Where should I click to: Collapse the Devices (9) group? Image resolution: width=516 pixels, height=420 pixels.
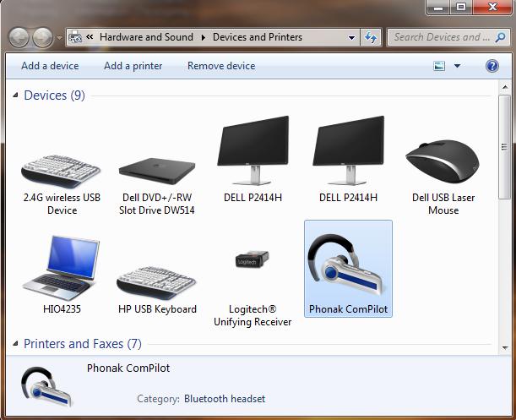point(15,95)
